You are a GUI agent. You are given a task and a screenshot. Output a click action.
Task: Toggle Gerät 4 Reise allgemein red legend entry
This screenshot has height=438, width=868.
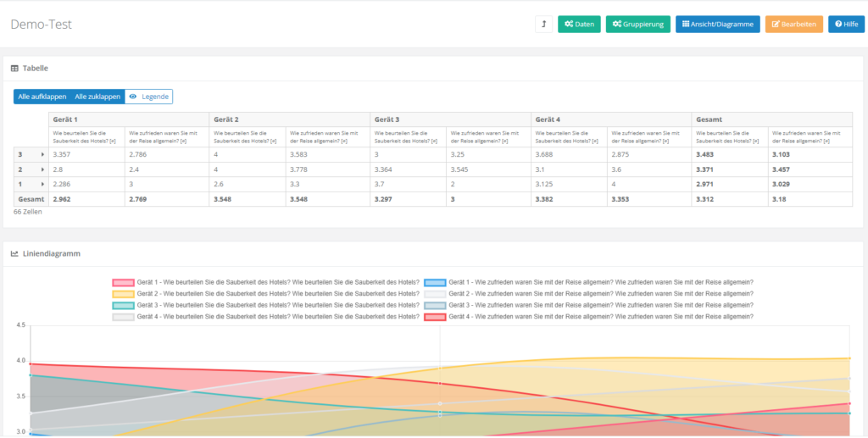[x=588, y=317]
